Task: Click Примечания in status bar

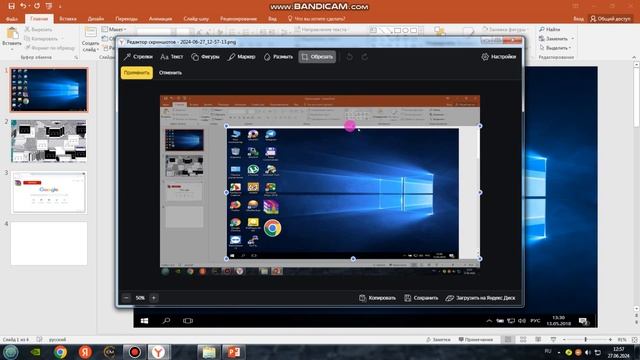Action: point(476,340)
